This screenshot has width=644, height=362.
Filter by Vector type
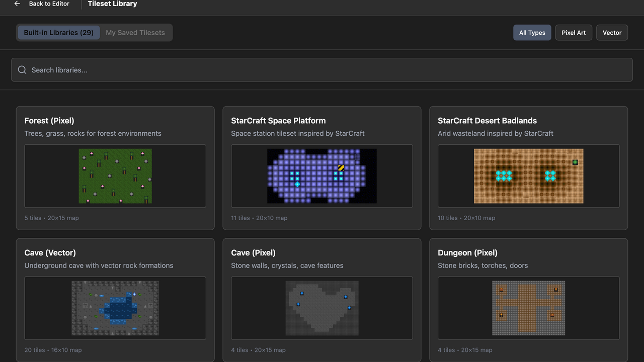612,33
